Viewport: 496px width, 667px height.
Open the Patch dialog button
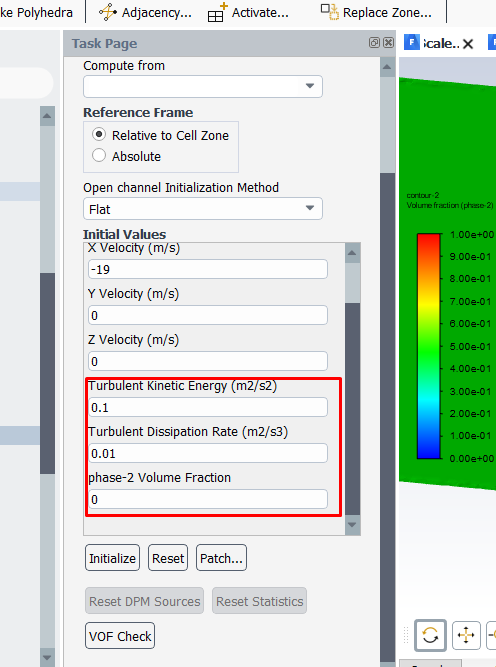[x=221, y=558]
